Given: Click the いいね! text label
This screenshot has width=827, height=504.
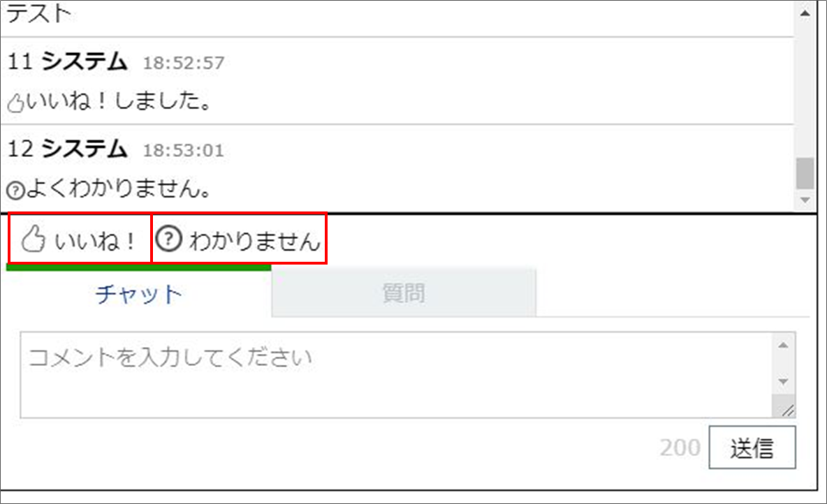Looking at the screenshot, I should pyautogui.click(x=95, y=240).
